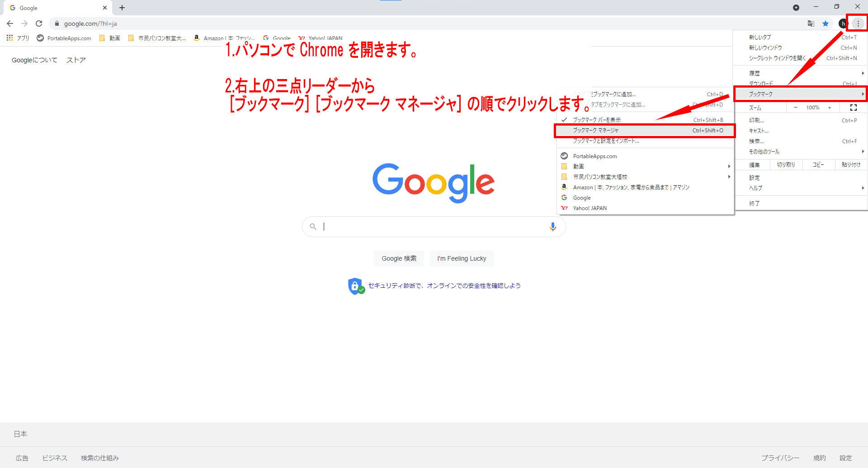Select ブックマーク マネージャ menu entry
This screenshot has height=468, width=868.
click(x=596, y=131)
